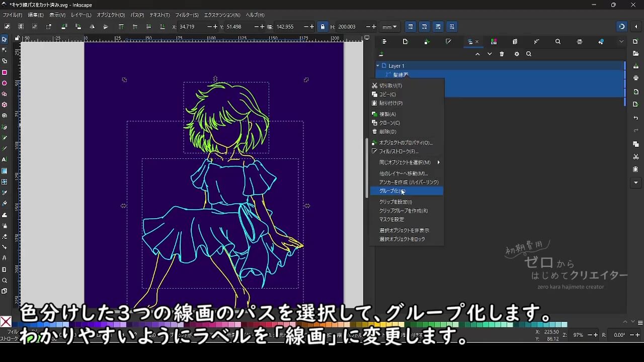Image resolution: width=644 pixels, height=362 pixels.
Task: Click the no-color X swatch in palette
Action: [x=6, y=322]
